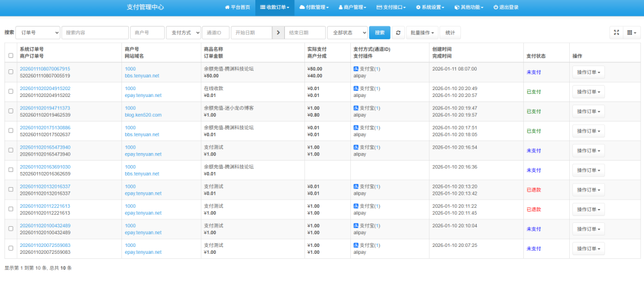The height and width of the screenshot is (303, 644).
Task: Select the checkbox for order 2026011020072559083
Action: [x=11, y=248]
